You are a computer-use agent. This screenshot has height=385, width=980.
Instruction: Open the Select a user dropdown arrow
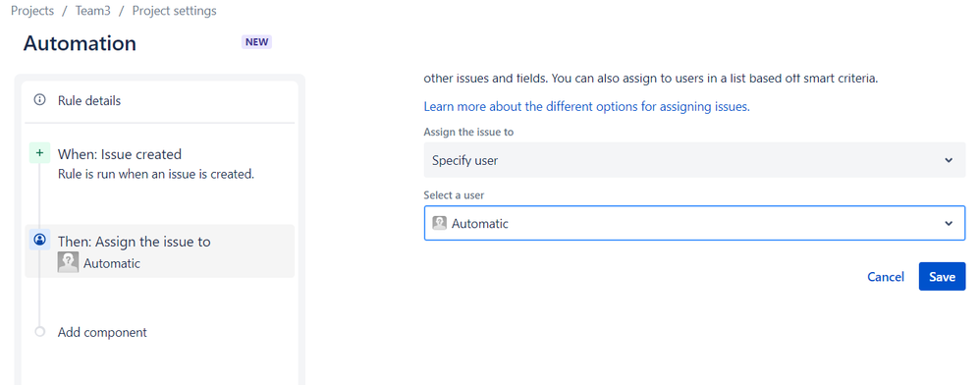coord(949,223)
